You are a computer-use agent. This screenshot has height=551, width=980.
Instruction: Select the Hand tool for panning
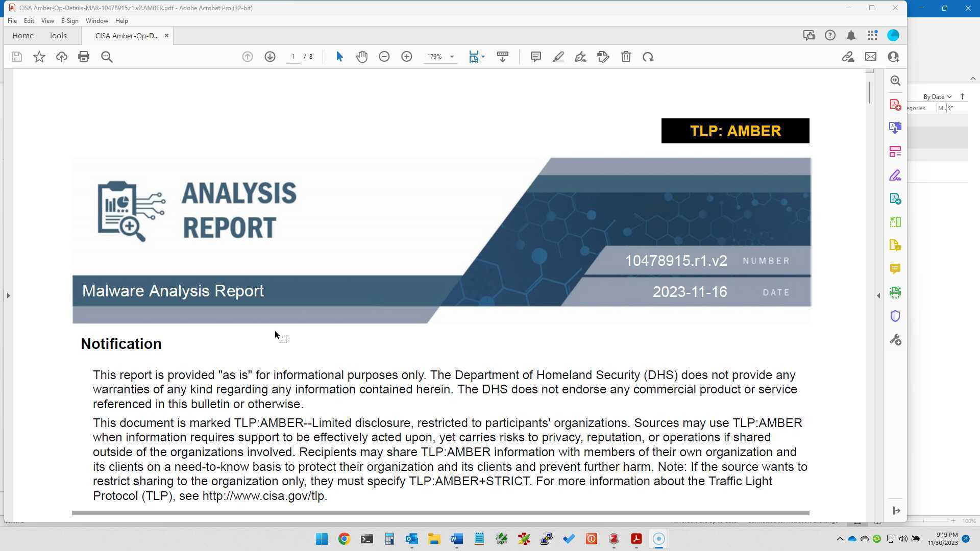(362, 57)
